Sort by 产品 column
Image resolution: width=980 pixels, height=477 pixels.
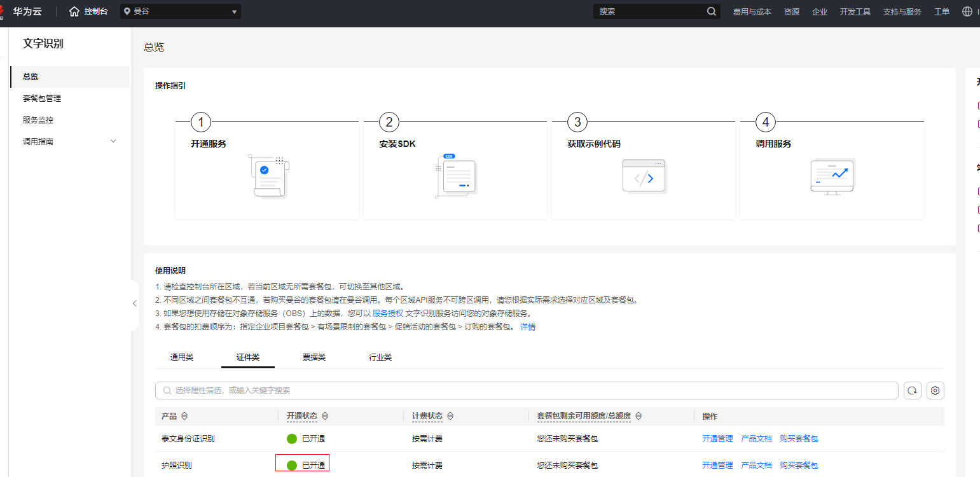pyautogui.click(x=184, y=416)
